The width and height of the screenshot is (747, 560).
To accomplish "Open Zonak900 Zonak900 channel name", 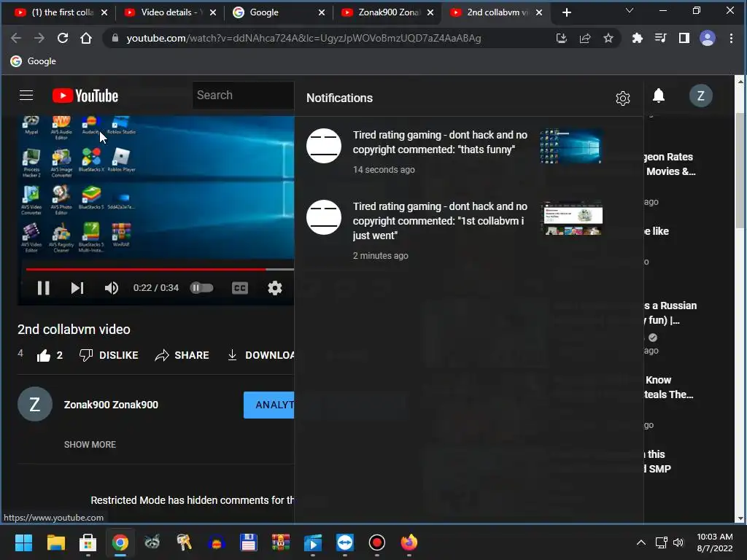I will pos(111,405).
